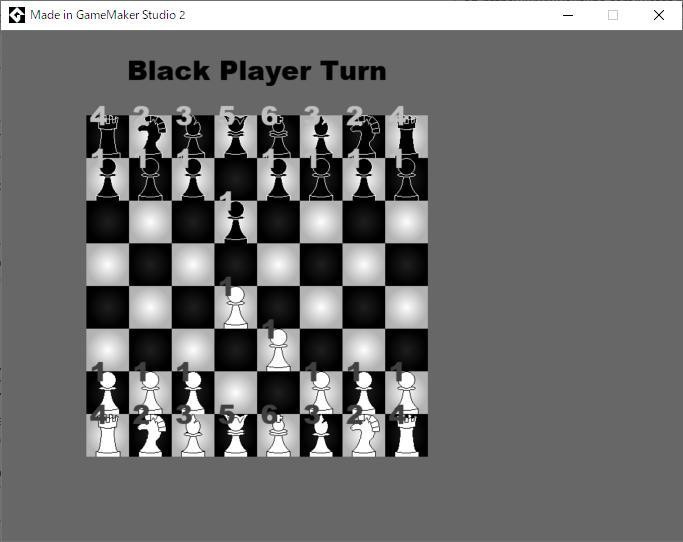
Task: Select the white pawn advanced one square
Action: (278, 350)
